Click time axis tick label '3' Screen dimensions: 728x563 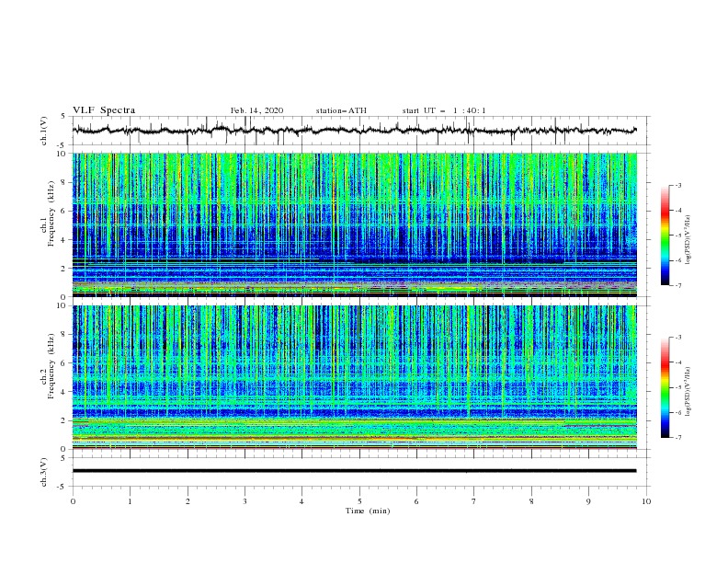click(x=245, y=501)
